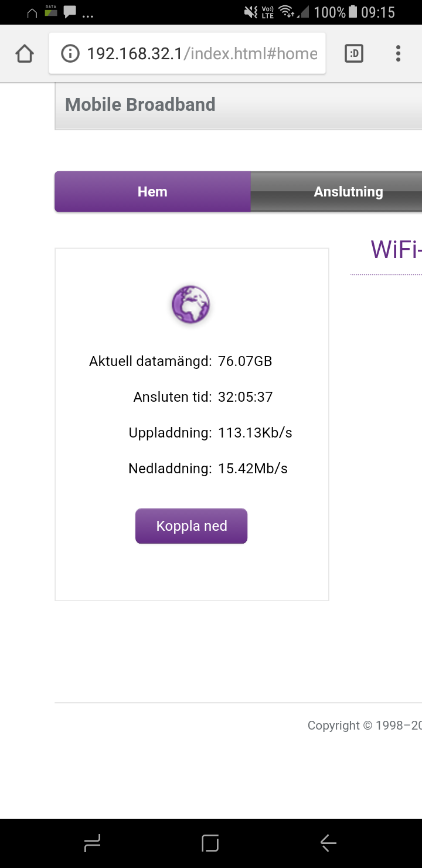The height and width of the screenshot is (868, 422).
Task: Click the WiFi section heading
Action: coord(396,250)
